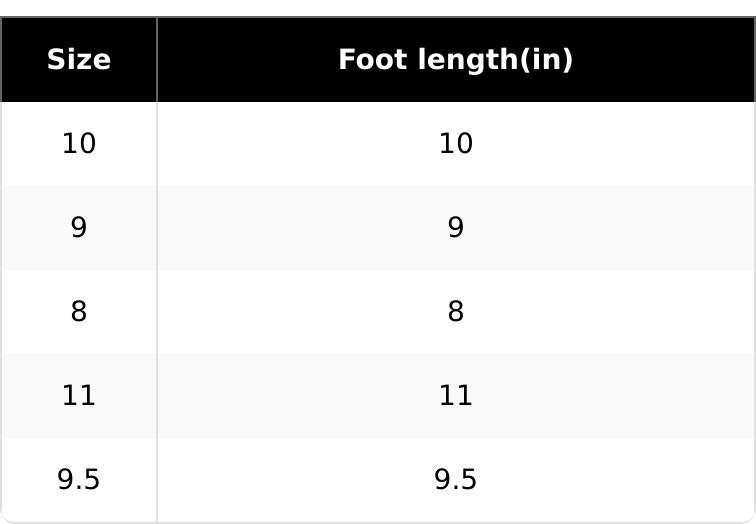Click the column divider in the 11 row
The image size is (756, 524).
[x=157, y=396]
